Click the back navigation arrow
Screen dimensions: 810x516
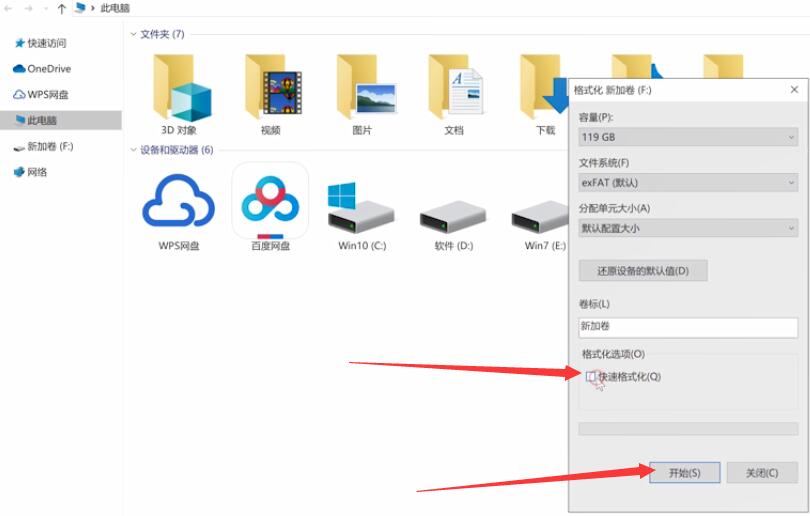click(x=9, y=8)
